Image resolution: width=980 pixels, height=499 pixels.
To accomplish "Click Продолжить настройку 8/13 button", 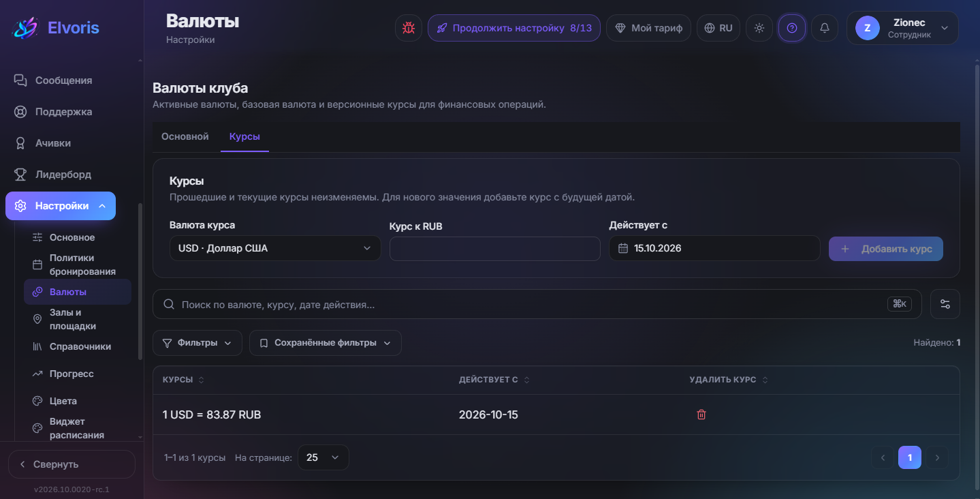I will click(514, 28).
